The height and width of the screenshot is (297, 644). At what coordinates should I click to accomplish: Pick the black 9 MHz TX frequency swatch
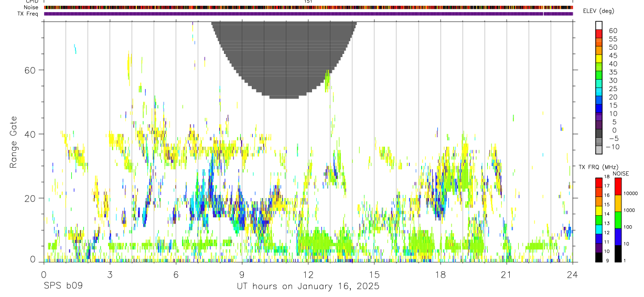[x=598, y=257]
